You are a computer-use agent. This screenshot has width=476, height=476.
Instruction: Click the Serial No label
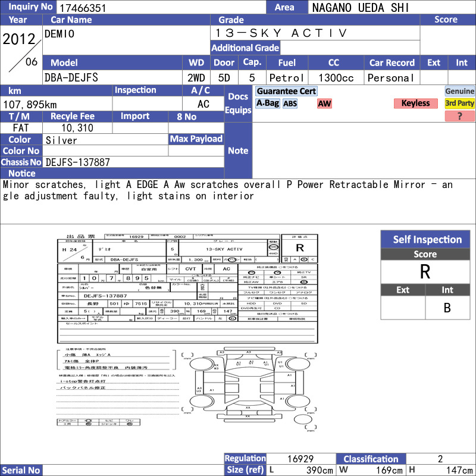pos(21,470)
